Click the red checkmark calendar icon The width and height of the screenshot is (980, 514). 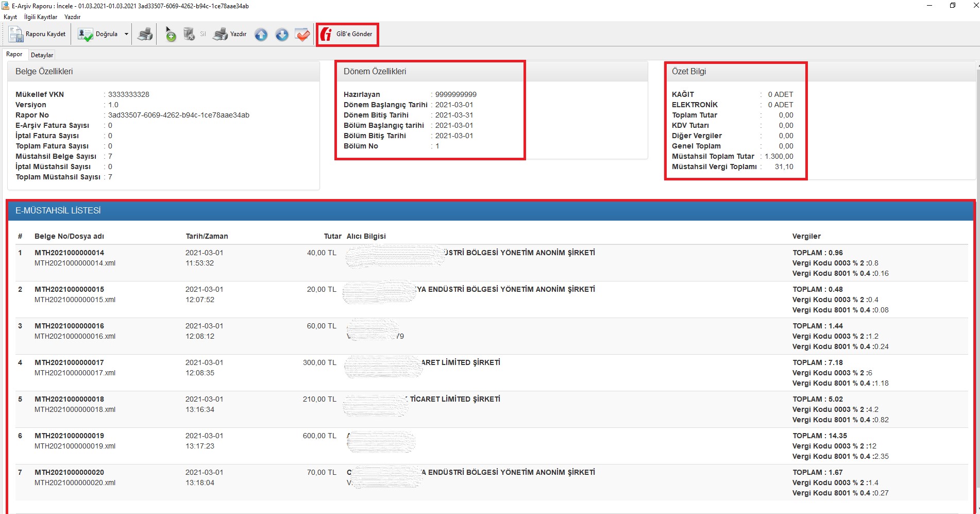click(x=302, y=35)
